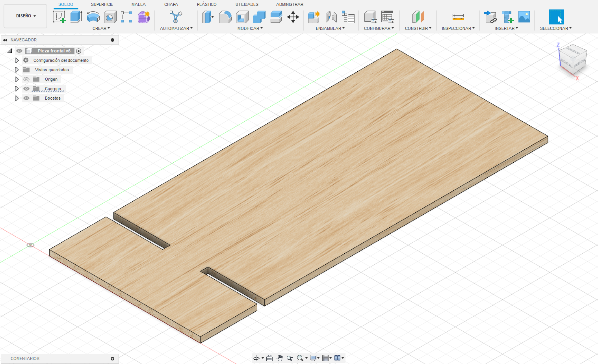Viewport: 598px width, 364px height.
Task: Minimize the NAVEGADOR panel round button
Action: point(112,40)
